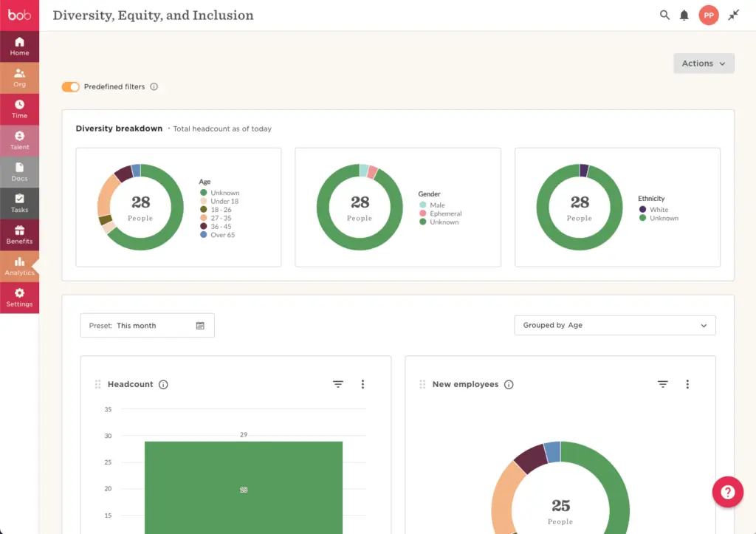The height and width of the screenshot is (534, 756).
Task: Click 'Total headcount as of today' text
Action: click(222, 129)
